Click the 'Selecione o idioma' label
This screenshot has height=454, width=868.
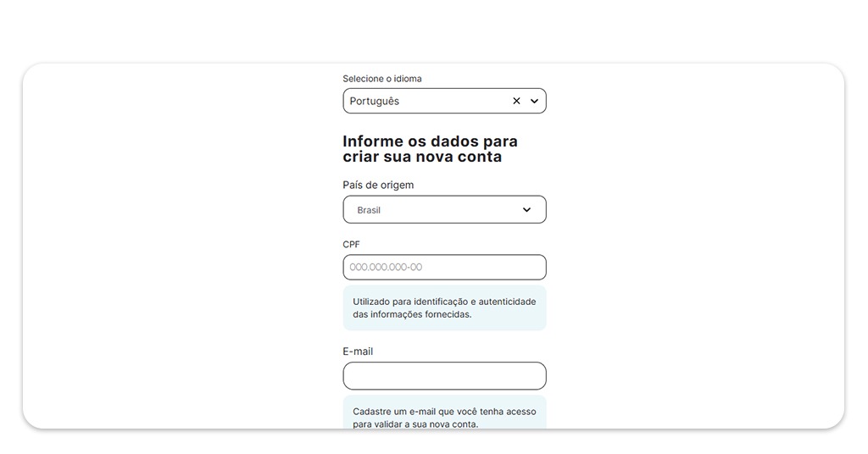[382, 79]
